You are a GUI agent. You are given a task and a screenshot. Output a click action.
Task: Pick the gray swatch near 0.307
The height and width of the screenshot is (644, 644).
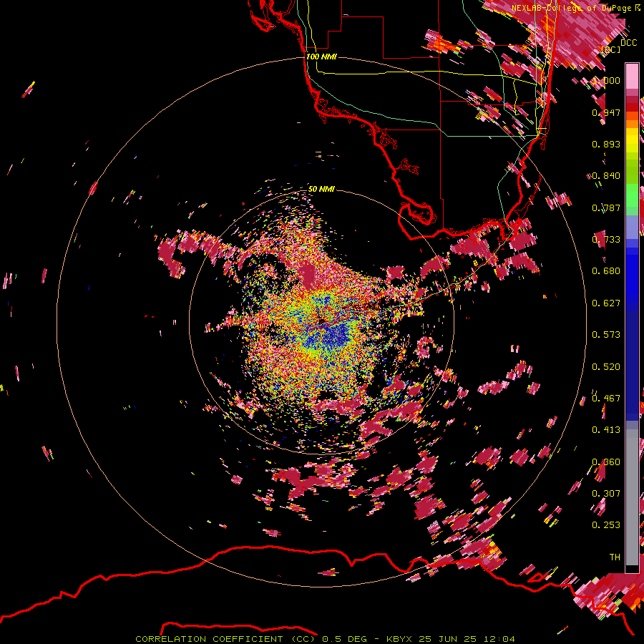[x=632, y=497]
